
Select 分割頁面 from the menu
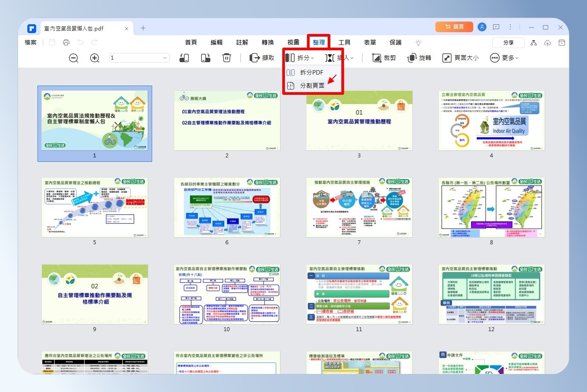(312, 86)
